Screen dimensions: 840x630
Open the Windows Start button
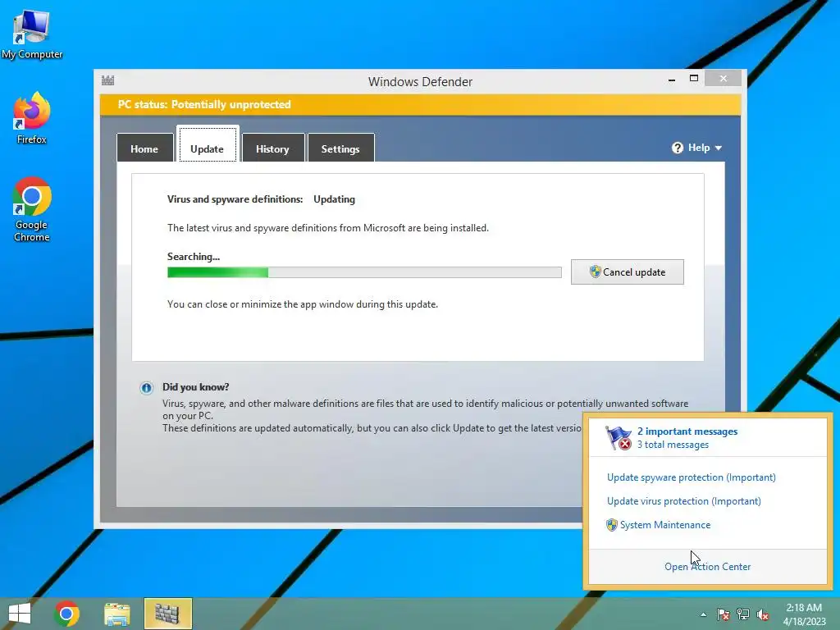click(20, 614)
